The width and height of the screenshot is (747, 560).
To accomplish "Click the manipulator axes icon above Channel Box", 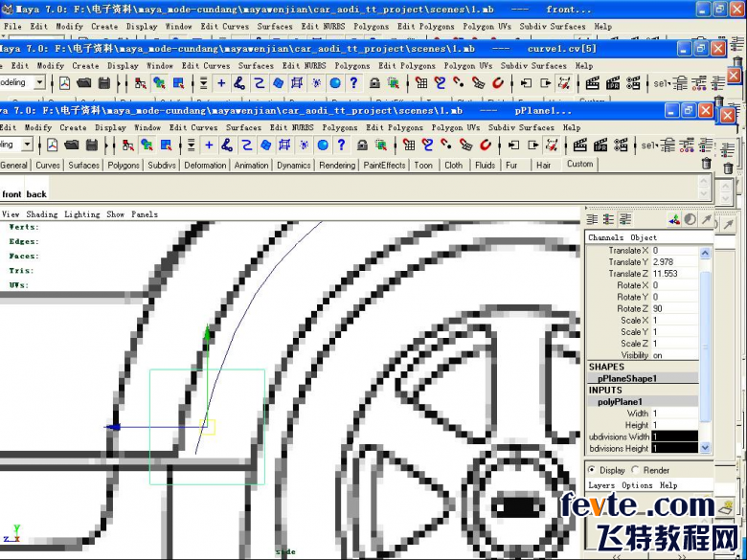I will (x=674, y=219).
